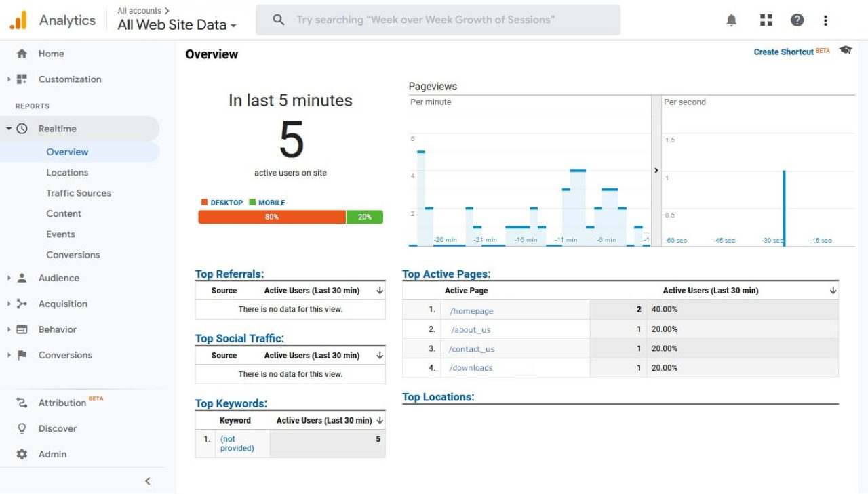
Task: Sort Top Active Pages by Active Users arrow
Action: click(833, 291)
